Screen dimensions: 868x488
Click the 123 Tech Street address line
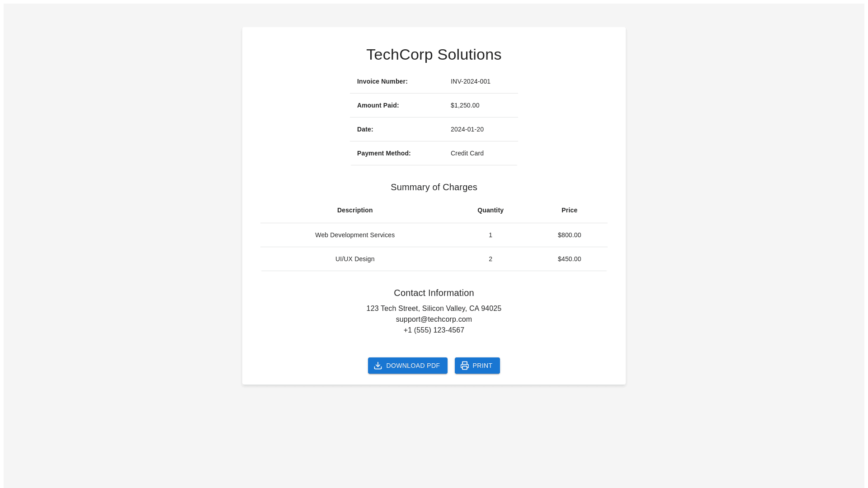tap(434, 309)
